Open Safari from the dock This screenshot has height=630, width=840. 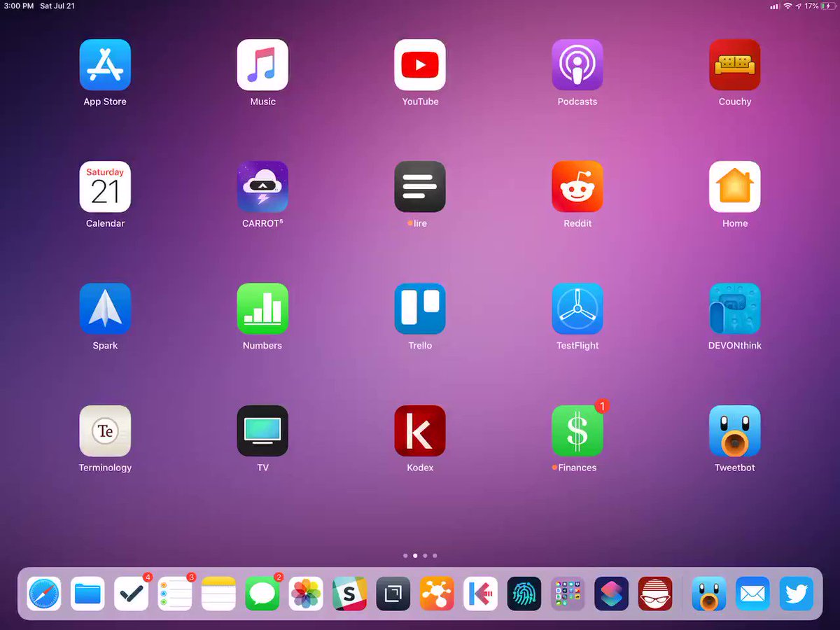pos(44,594)
